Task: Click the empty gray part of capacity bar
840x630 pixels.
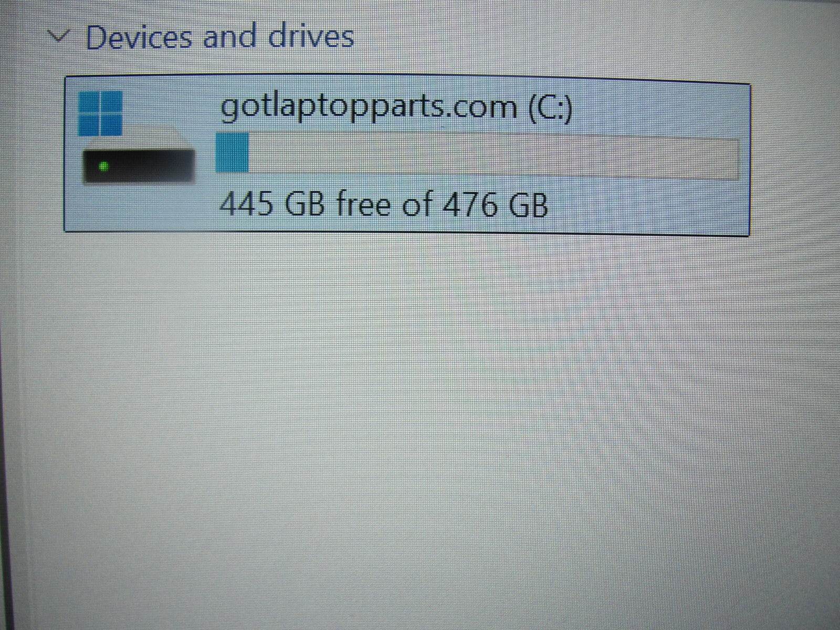Action: point(493,157)
